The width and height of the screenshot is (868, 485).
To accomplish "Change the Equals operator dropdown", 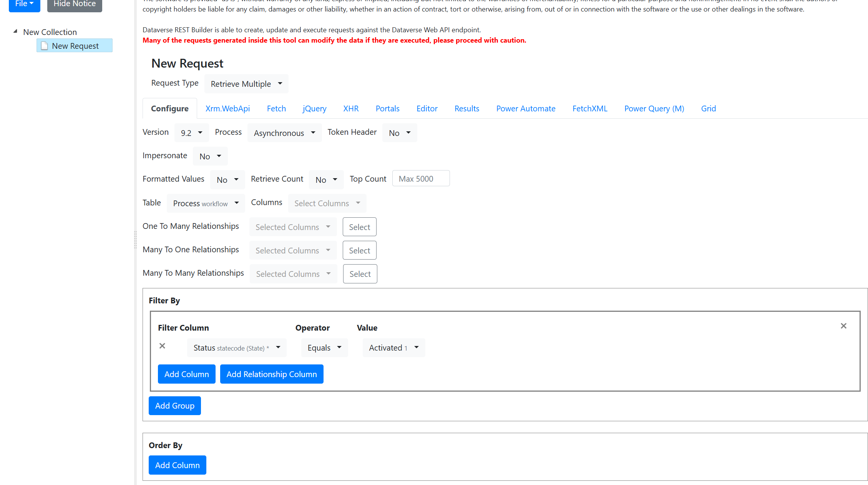I will click(324, 348).
